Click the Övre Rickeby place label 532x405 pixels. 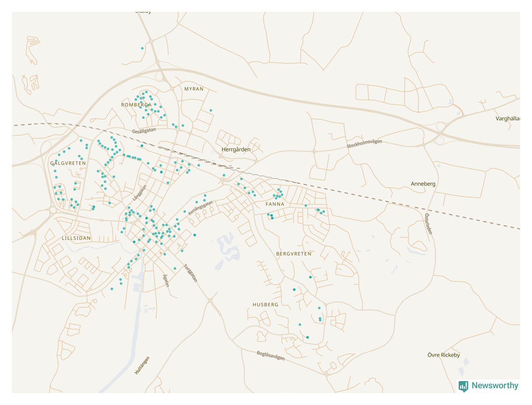click(x=443, y=355)
